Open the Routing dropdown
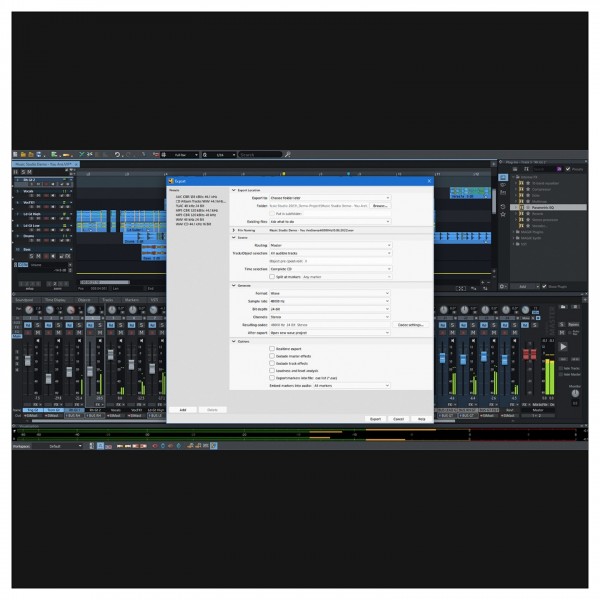Image resolution: width=600 pixels, height=600 pixels. click(x=331, y=245)
